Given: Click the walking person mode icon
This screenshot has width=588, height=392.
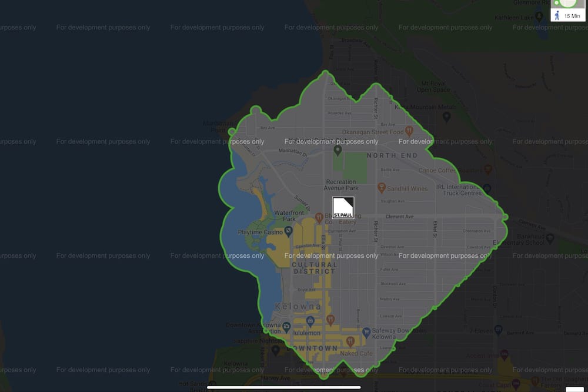Looking at the screenshot, I should 557,15.
